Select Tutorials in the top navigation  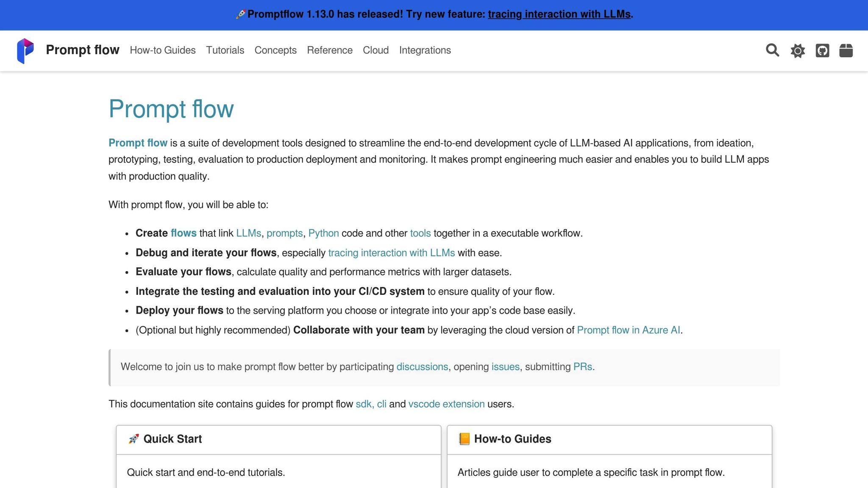(x=225, y=50)
